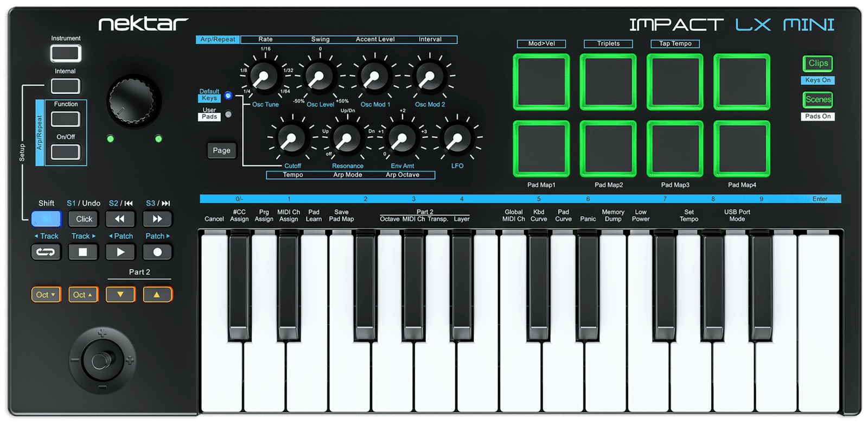Hit the Pad Map1 pad

tap(541, 149)
